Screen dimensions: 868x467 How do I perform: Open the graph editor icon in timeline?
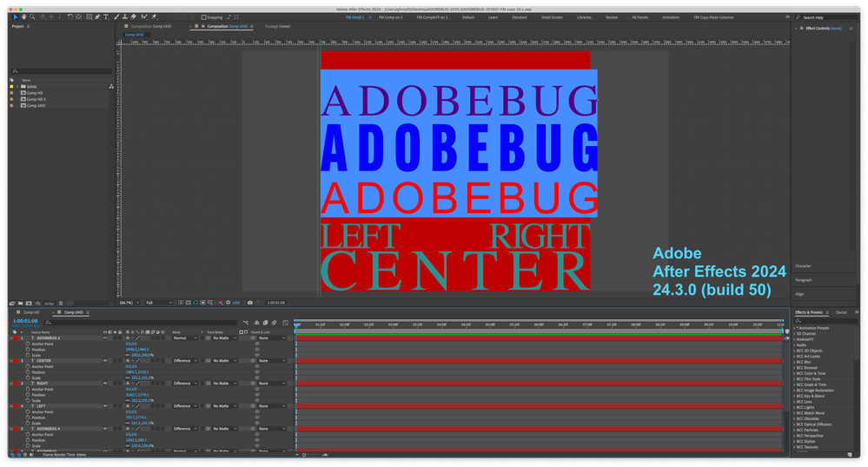[286, 323]
